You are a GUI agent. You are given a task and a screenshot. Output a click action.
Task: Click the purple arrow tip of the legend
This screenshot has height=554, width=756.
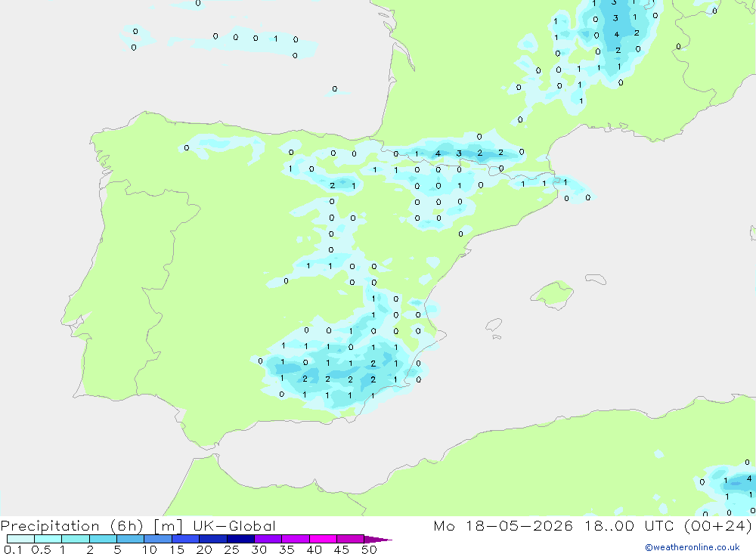pyautogui.click(x=378, y=539)
